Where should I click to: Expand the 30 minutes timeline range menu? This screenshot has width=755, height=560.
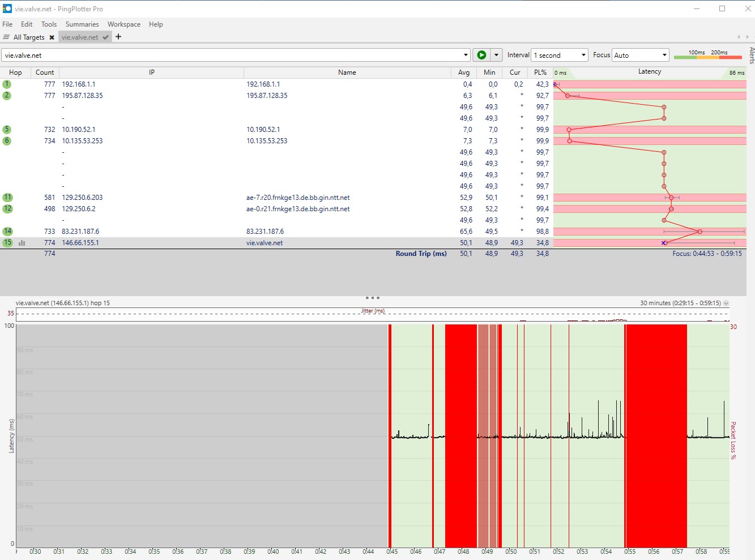[x=726, y=303]
